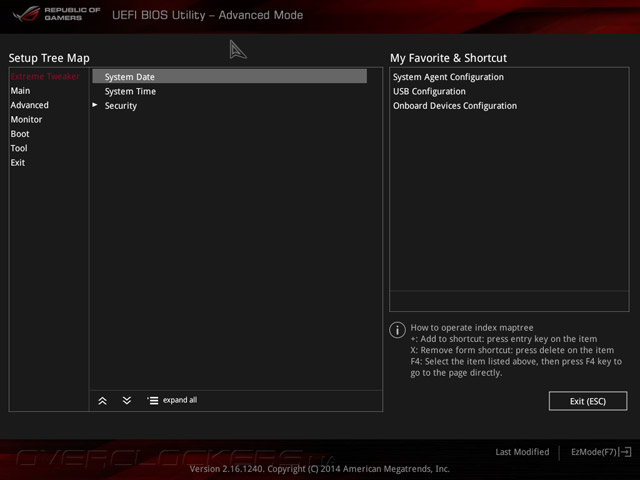Select the Exit section in the tree

[18, 162]
